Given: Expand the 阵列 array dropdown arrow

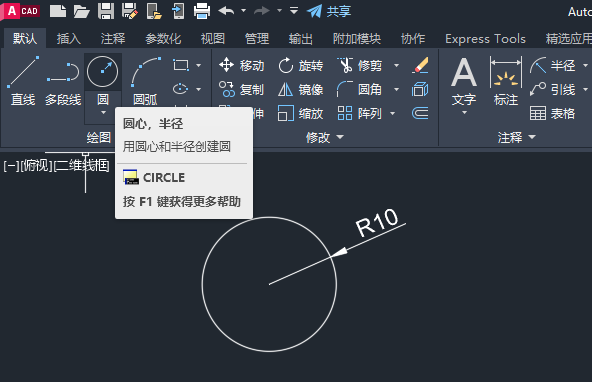Looking at the screenshot, I should (x=393, y=113).
